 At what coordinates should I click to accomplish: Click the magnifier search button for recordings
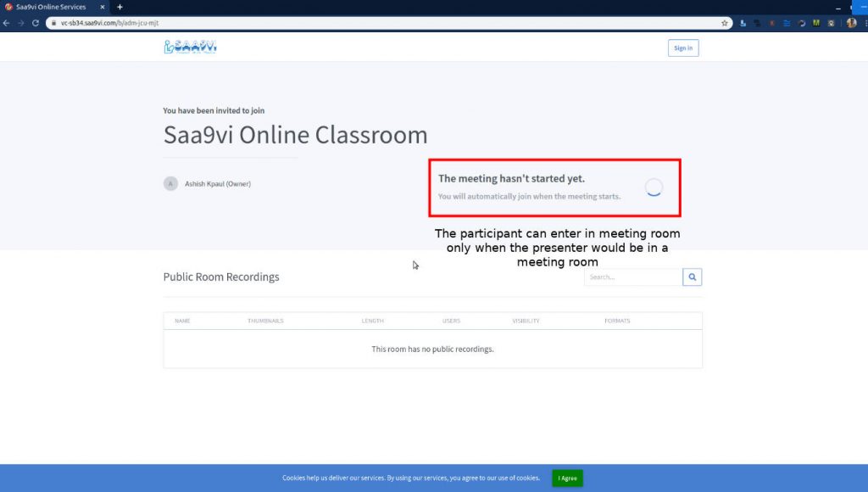point(692,277)
